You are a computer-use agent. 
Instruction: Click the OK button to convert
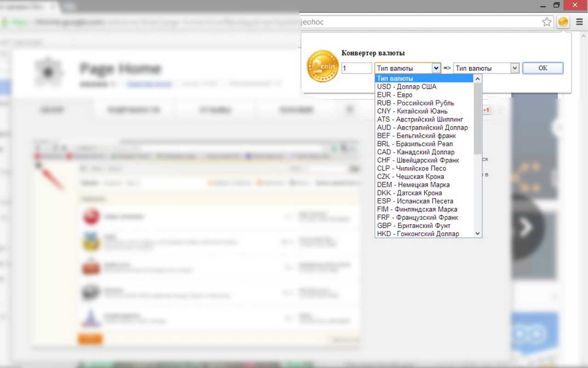click(543, 68)
